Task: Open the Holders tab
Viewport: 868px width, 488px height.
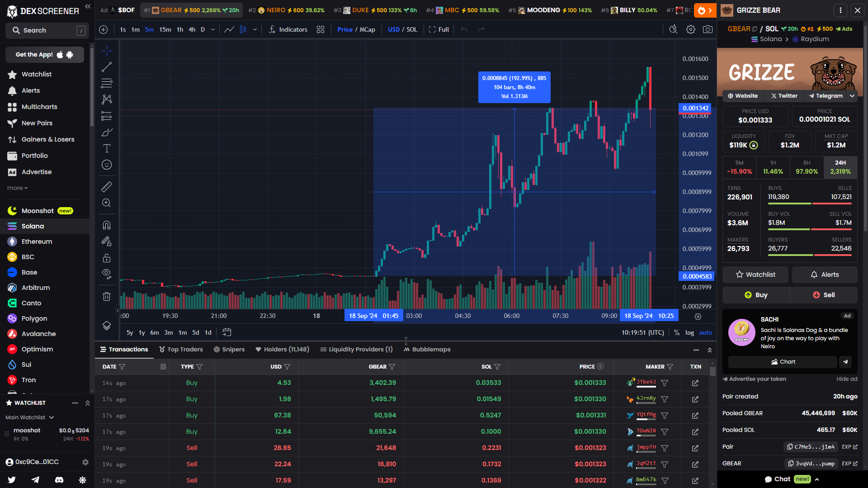Action: 282,349
